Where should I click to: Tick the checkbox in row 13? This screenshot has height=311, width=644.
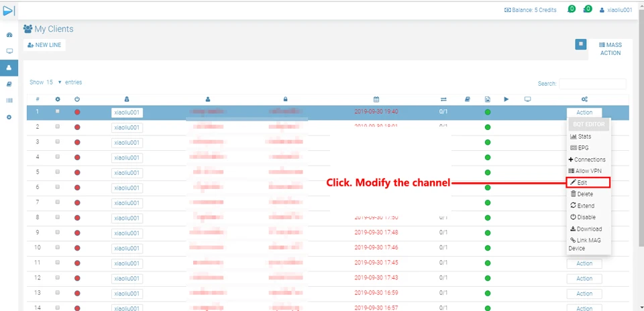[x=58, y=292]
